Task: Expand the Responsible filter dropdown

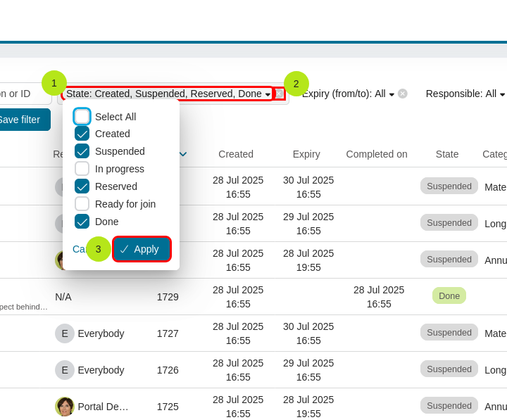Action: 465,94
